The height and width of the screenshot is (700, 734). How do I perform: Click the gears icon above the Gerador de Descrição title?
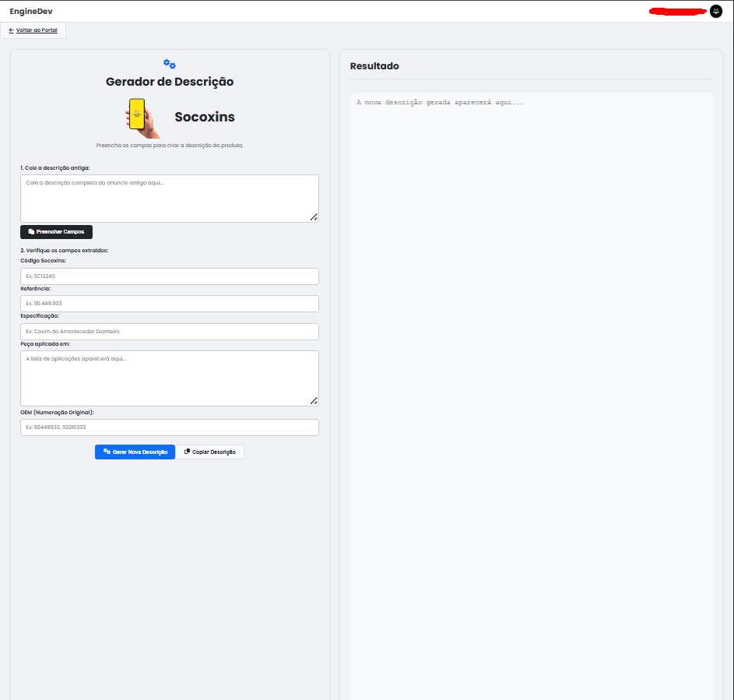pyautogui.click(x=169, y=65)
